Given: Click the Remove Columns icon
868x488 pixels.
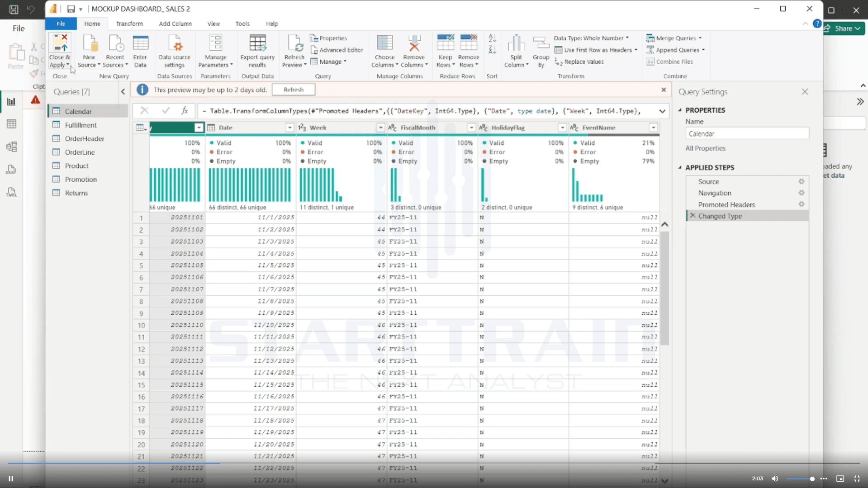Looking at the screenshot, I should pos(413,43).
